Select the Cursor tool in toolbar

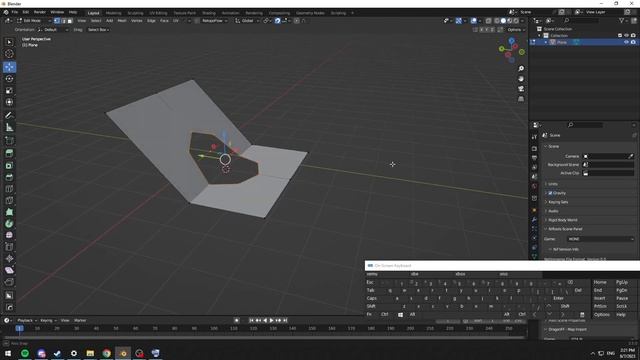(9, 54)
